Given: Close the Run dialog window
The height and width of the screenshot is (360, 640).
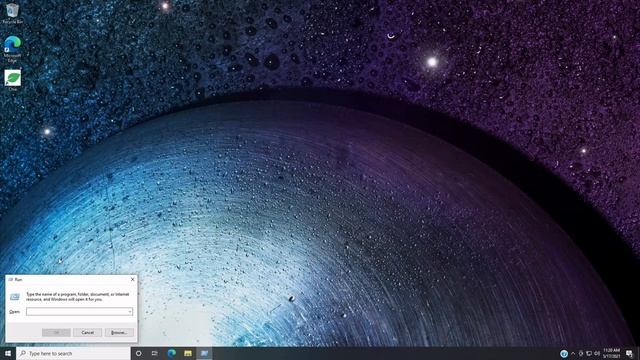Looking at the screenshot, I should (x=132, y=280).
